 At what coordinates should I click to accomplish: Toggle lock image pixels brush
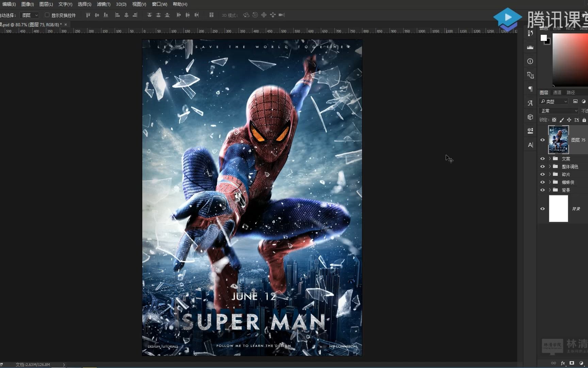point(561,120)
